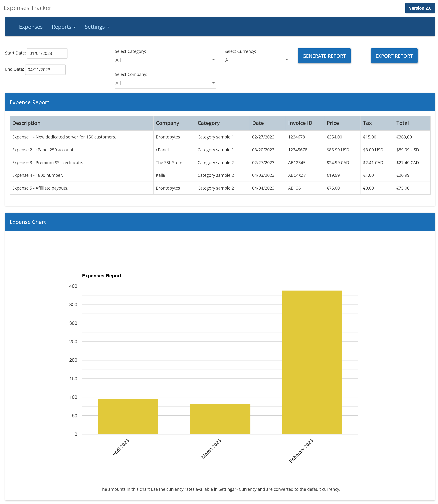The height and width of the screenshot is (504, 438).
Task: Expand the Select Currency dropdown
Action: click(256, 60)
